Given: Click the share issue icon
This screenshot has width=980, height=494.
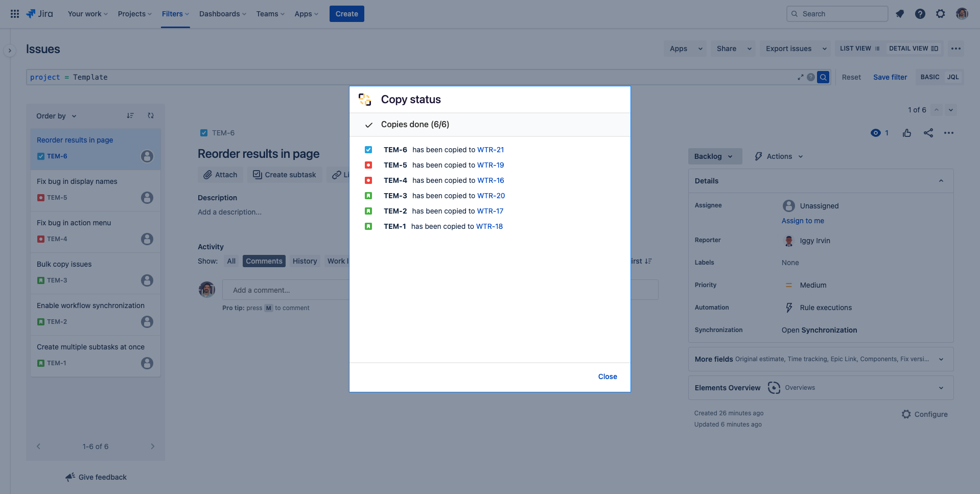Looking at the screenshot, I should click(x=928, y=133).
